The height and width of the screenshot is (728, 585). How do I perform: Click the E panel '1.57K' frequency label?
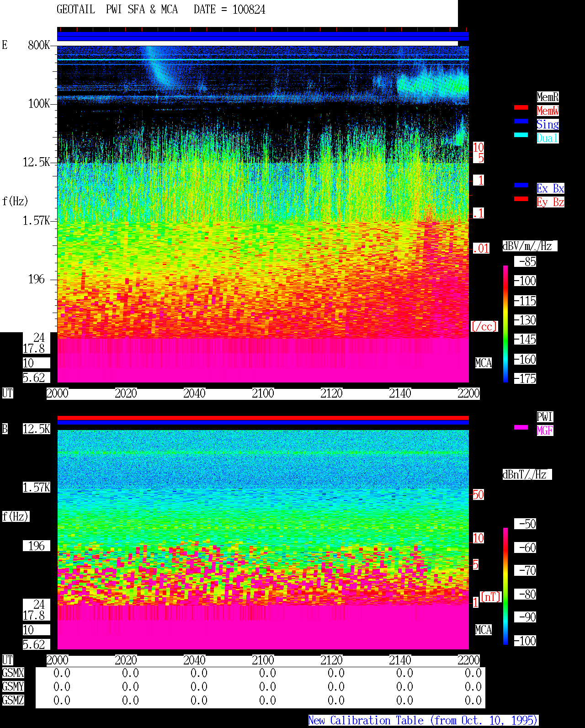pos(37,220)
